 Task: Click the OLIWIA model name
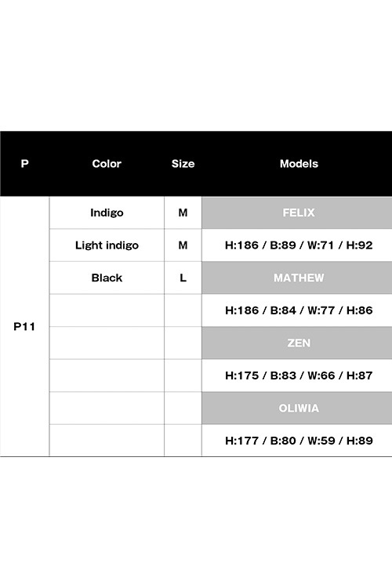click(x=299, y=408)
